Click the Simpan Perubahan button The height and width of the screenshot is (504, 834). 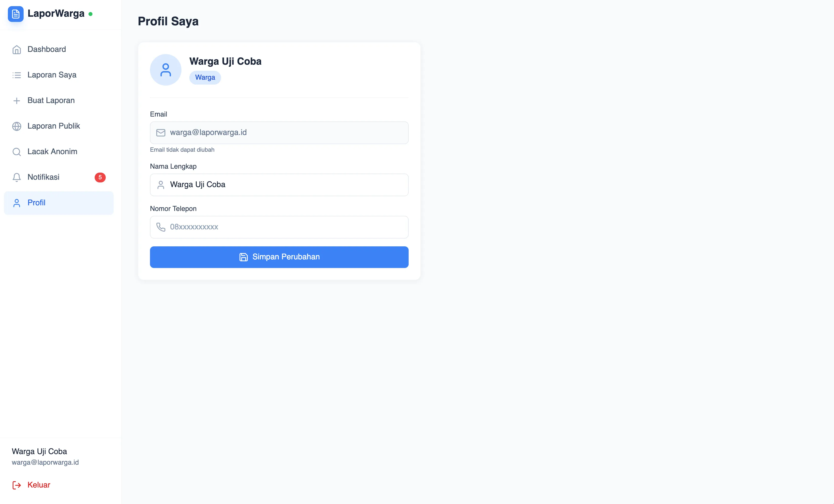point(279,257)
